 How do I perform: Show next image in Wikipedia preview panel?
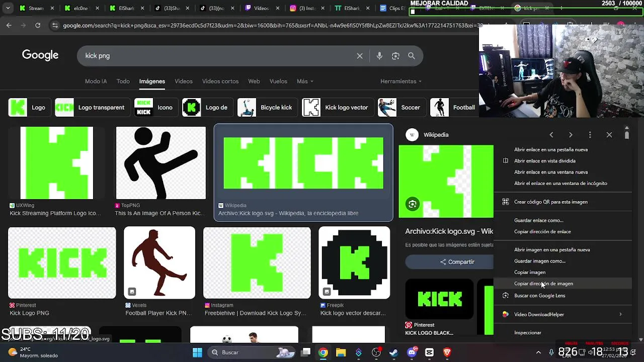click(x=571, y=135)
